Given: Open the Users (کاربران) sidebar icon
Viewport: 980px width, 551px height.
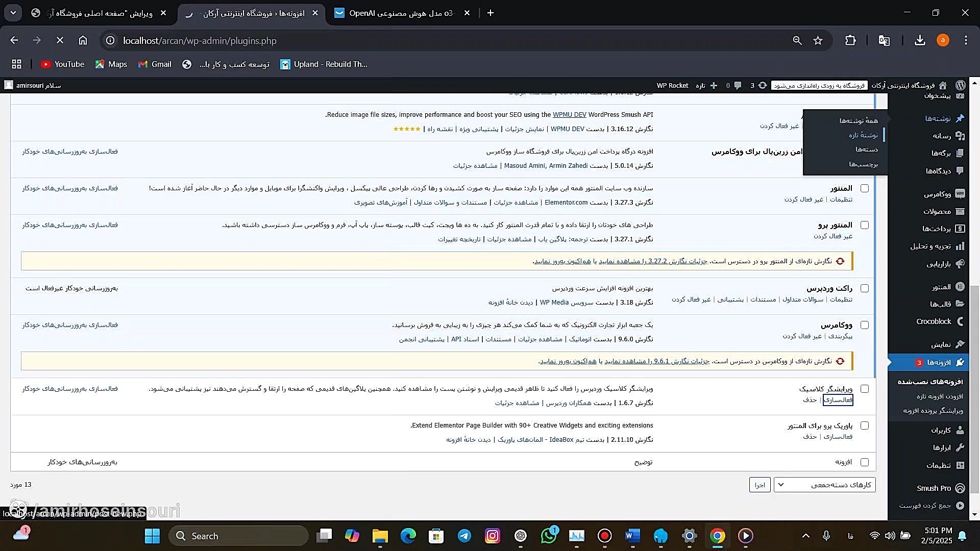Looking at the screenshot, I should (960, 430).
